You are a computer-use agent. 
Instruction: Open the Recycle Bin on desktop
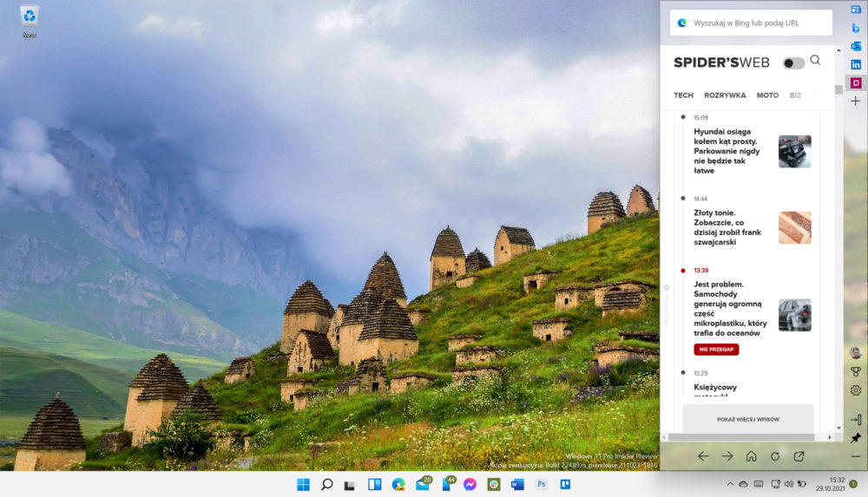pos(30,23)
